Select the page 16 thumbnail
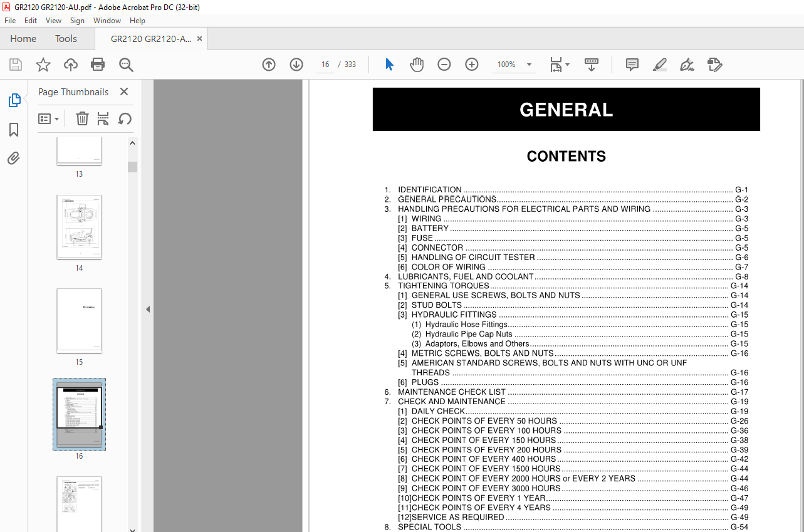The width and height of the screenshot is (804, 532). (79, 415)
